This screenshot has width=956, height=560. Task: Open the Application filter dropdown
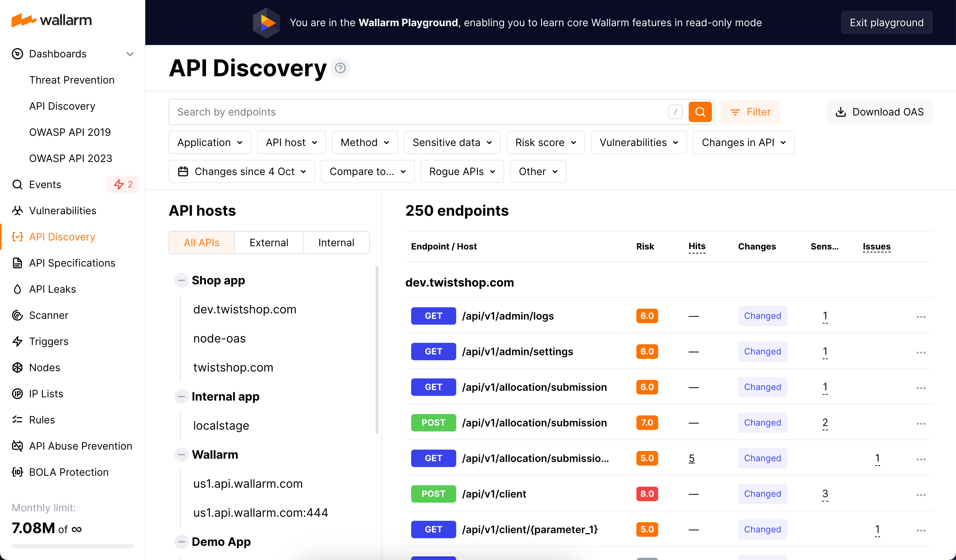click(x=210, y=142)
